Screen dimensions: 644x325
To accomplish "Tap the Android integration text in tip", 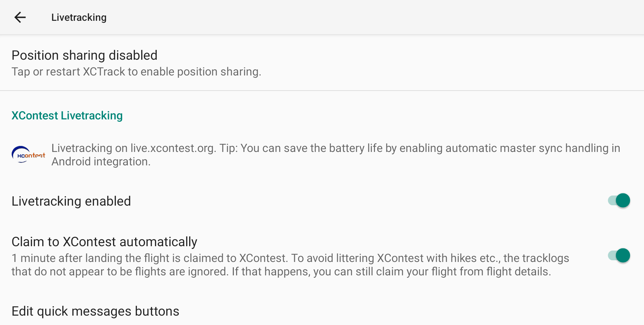I will click(101, 162).
